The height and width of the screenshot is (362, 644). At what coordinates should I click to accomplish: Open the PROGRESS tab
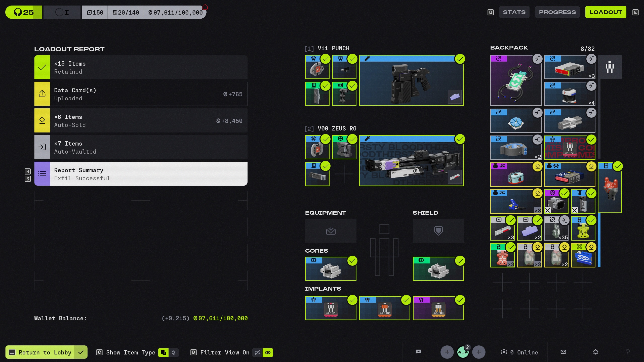(x=557, y=12)
